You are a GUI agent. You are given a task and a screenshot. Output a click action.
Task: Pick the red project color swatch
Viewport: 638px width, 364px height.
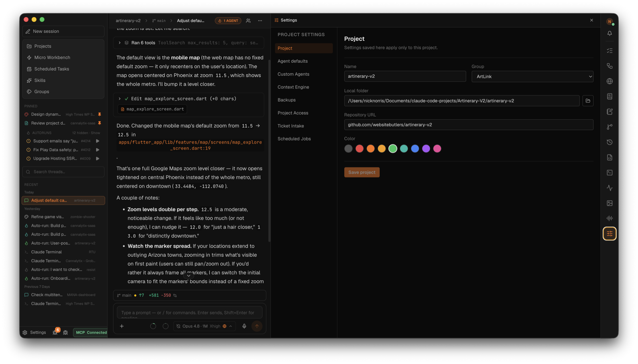359,149
